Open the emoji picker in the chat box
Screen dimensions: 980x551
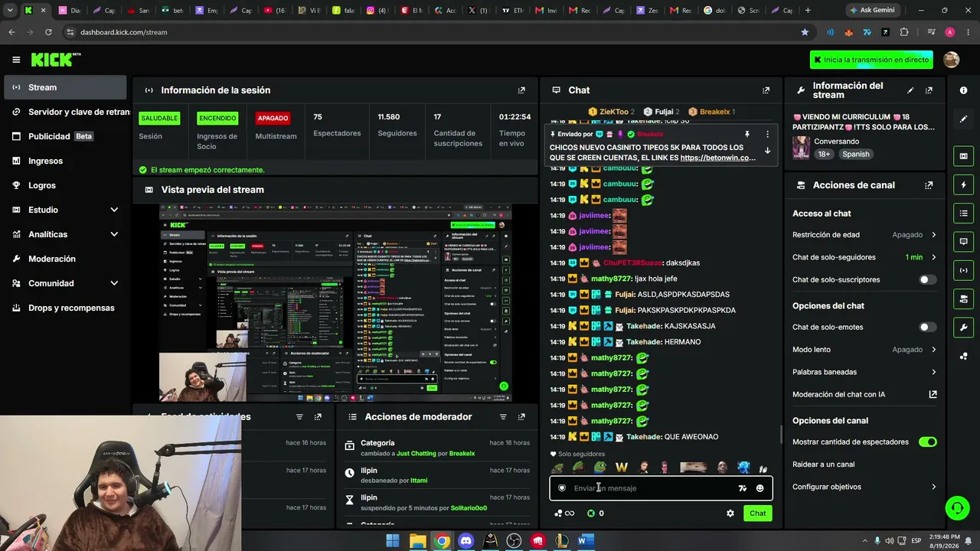759,488
